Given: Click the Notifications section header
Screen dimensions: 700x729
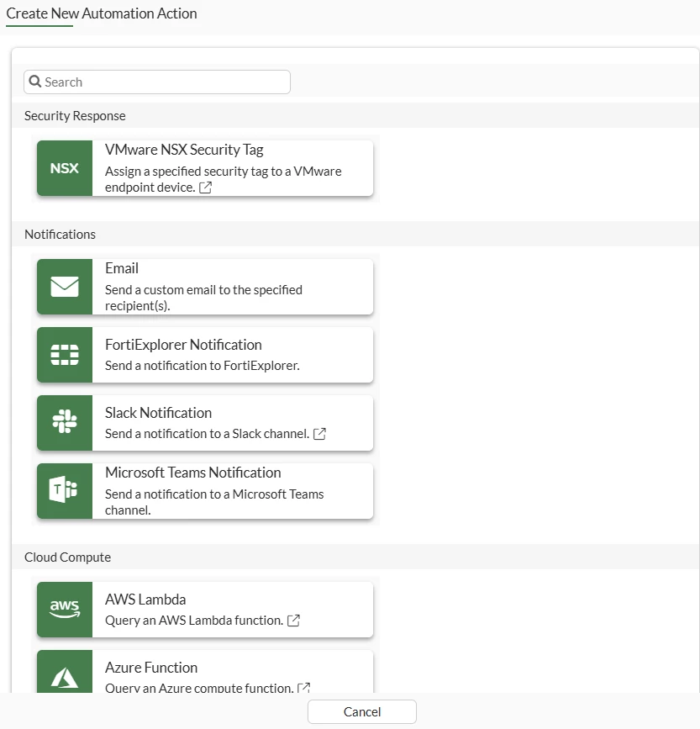Looking at the screenshot, I should tap(60, 235).
